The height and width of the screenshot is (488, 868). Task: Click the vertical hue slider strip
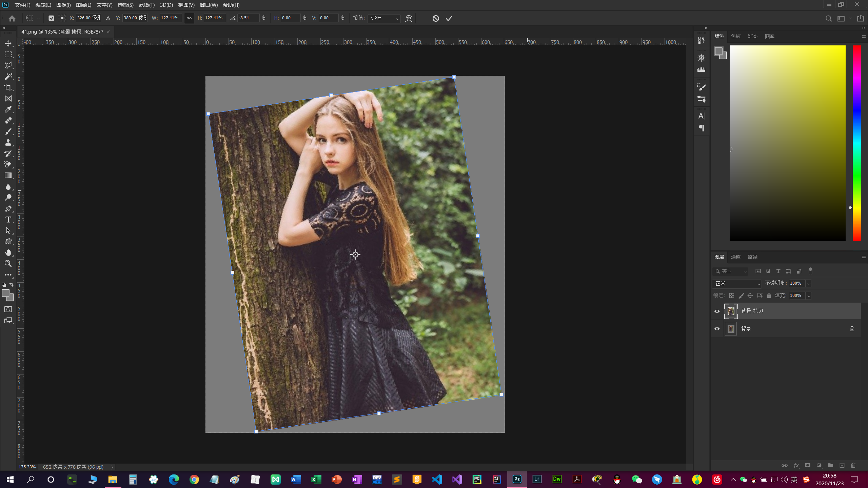[857, 143]
